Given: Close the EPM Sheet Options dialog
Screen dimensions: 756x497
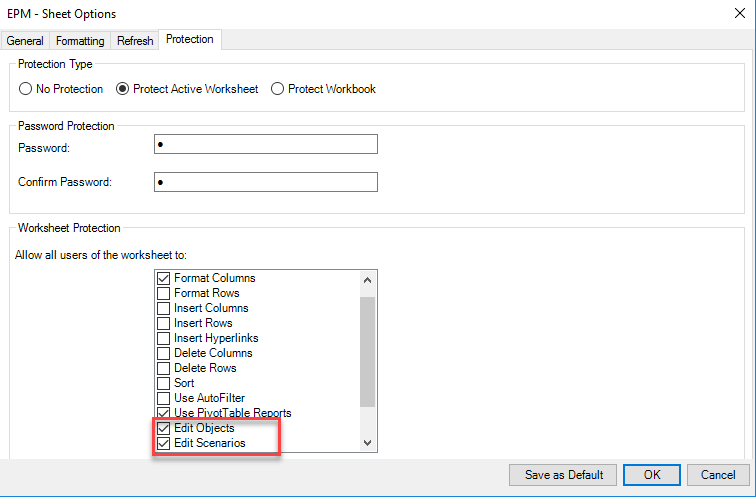Looking at the screenshot, I should pos(740,13).
